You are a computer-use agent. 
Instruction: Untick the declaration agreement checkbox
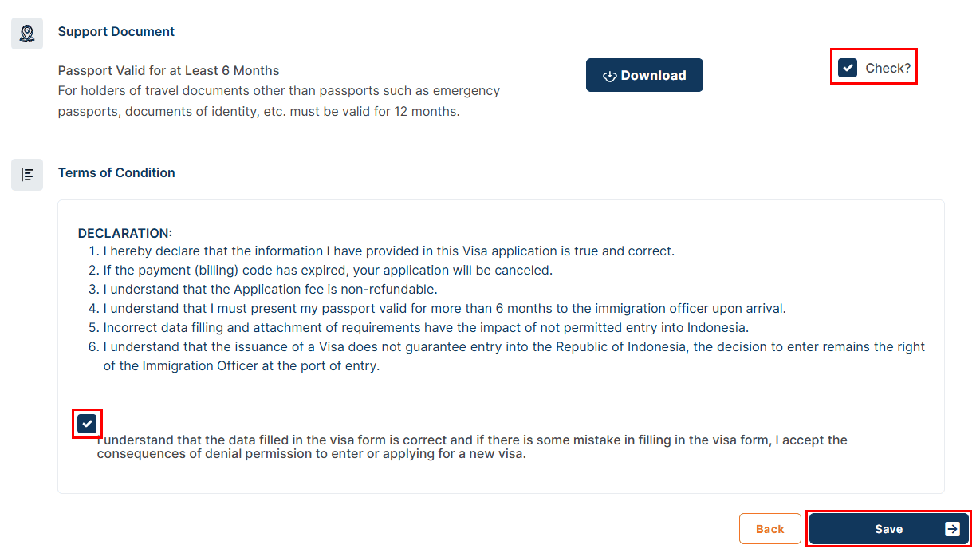pos(88,423)
